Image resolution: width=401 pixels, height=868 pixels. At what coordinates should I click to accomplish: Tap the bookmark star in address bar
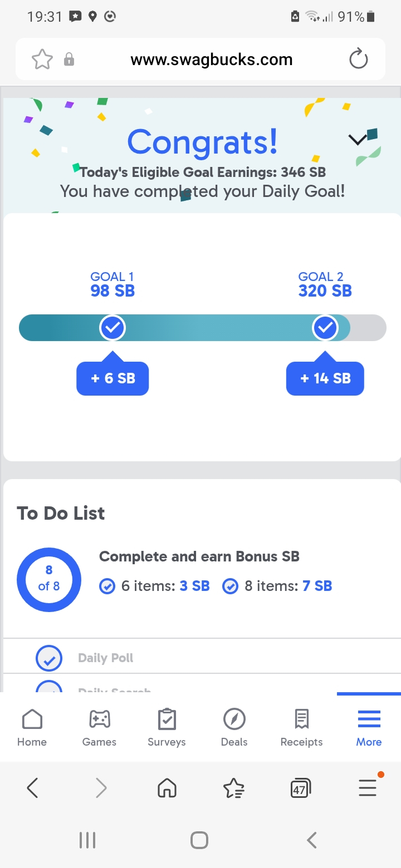pyautogui.click(x=42, y=60)
